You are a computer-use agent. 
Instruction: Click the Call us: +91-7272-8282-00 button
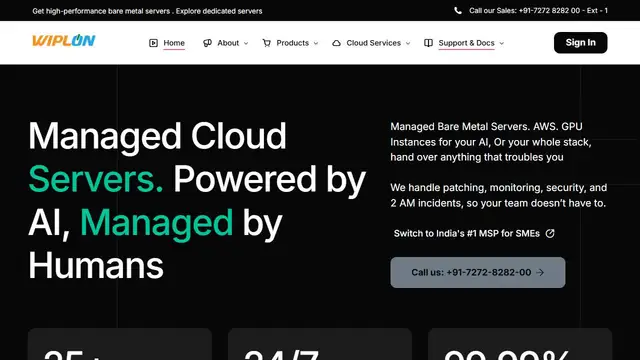click(x=478, y=272)
